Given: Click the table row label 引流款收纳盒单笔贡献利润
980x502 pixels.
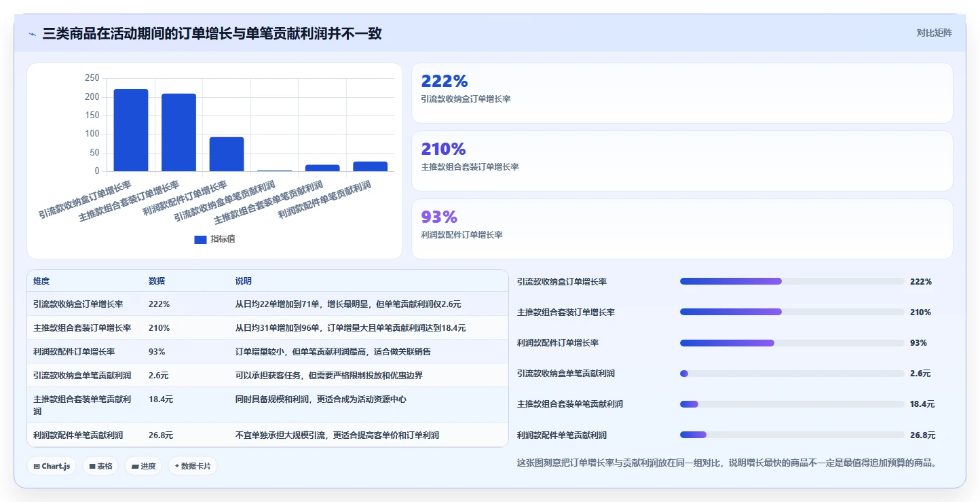Looking at the screenshot, I should (82, 376).
